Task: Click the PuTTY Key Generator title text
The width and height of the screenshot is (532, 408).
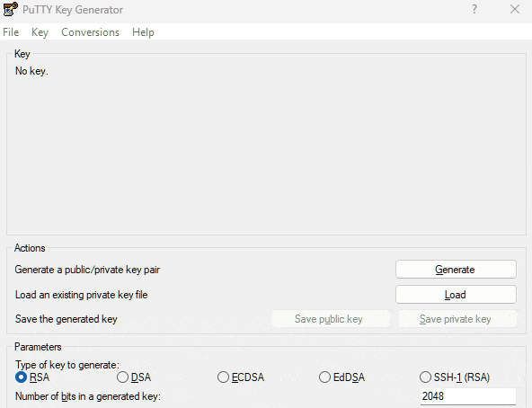Action: [x=73, y=10]
